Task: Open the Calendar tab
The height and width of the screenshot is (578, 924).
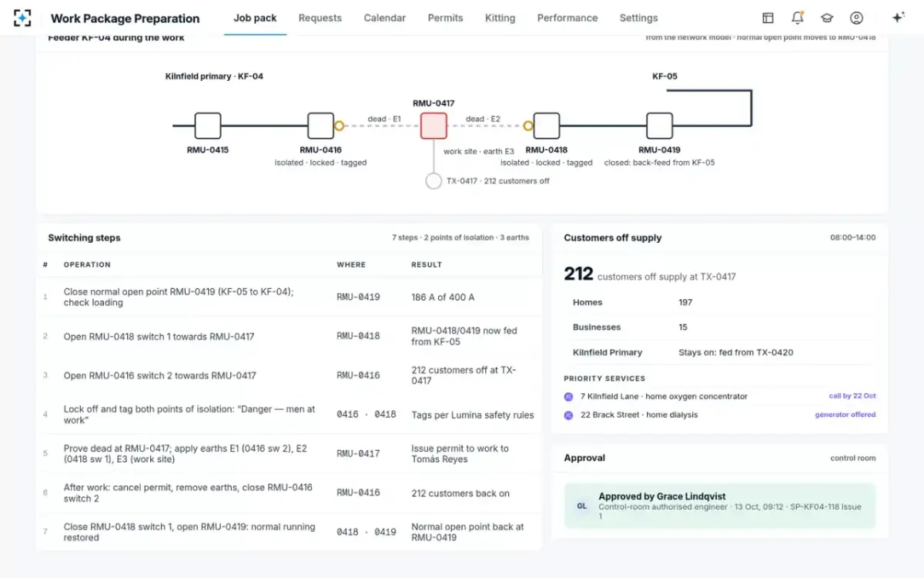Action: [383, 18]
